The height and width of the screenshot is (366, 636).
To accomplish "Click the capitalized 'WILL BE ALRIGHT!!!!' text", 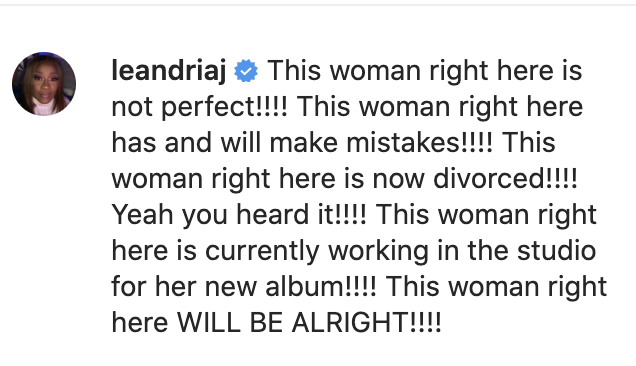I will point(309,323).
